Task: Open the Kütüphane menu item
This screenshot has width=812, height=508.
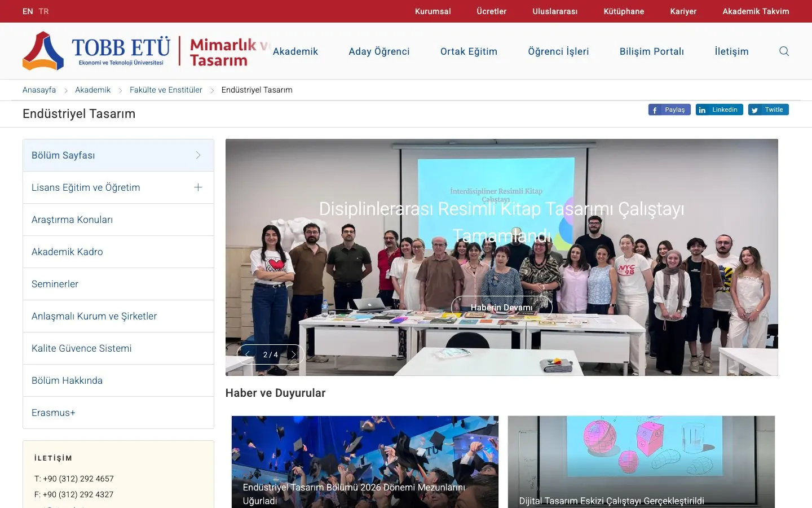Action: pyautogui.click(x=624, y=11)
